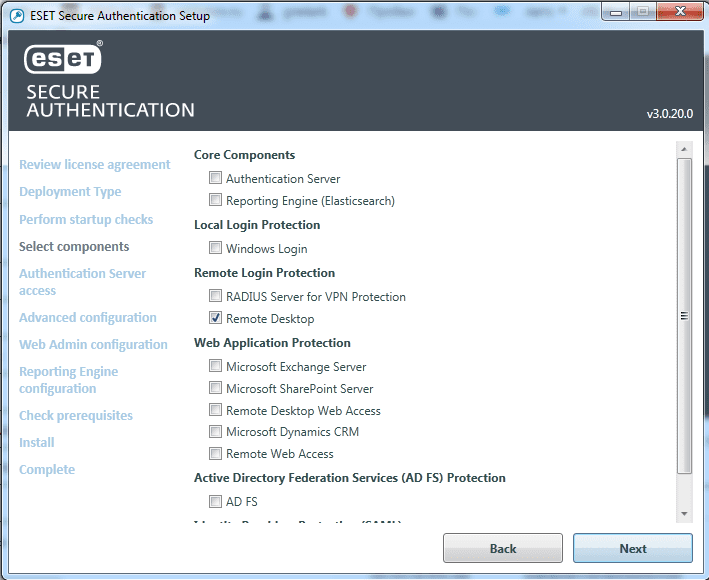Click the ESET key icon in title bar
709x580 pixels.
(x=17, y=16)
